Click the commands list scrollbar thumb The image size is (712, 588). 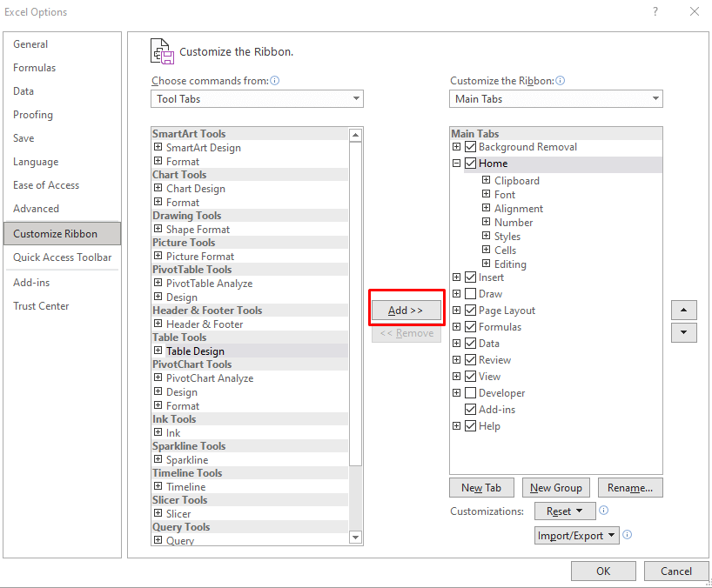(355, 304)
